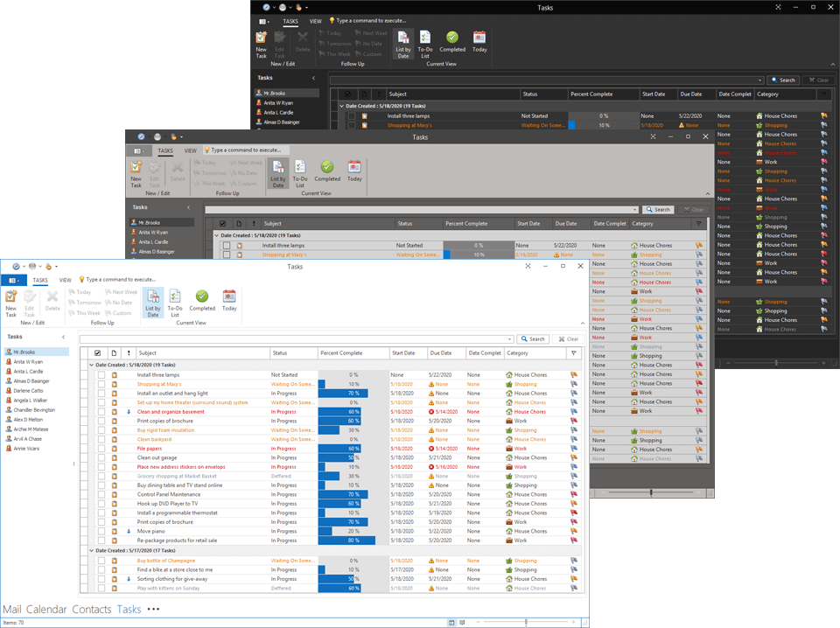Collapse the Tasks sidebar panel
This screenshot has width=840, height=628.
pyautogui.click(x=61, y=337)
